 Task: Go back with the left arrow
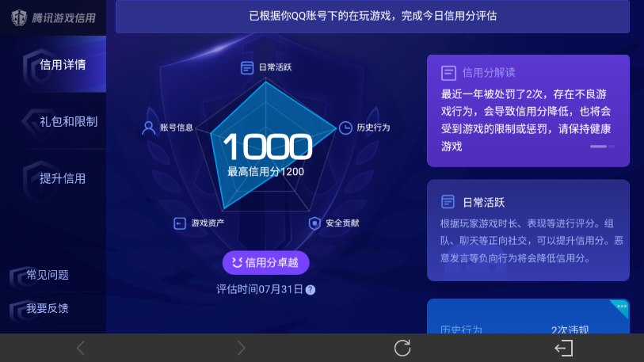tap(81, 348)
